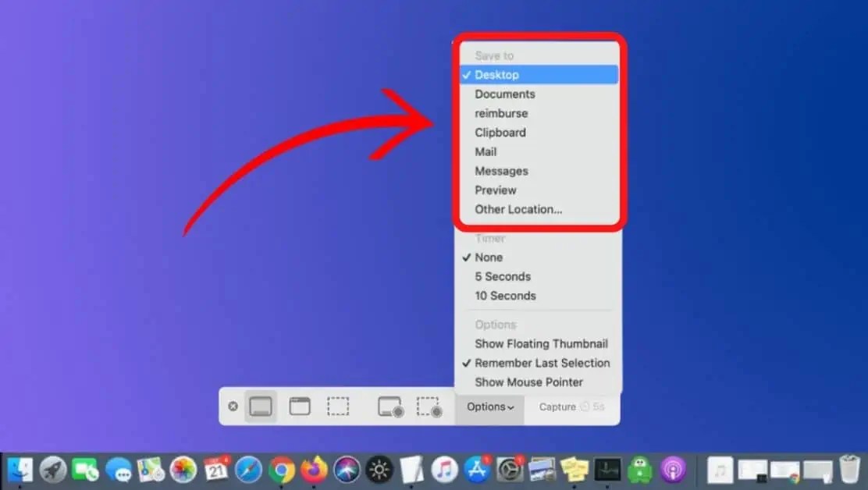Open Google Chrome from the Dock
868x490 pixels.
click(282, 470)
